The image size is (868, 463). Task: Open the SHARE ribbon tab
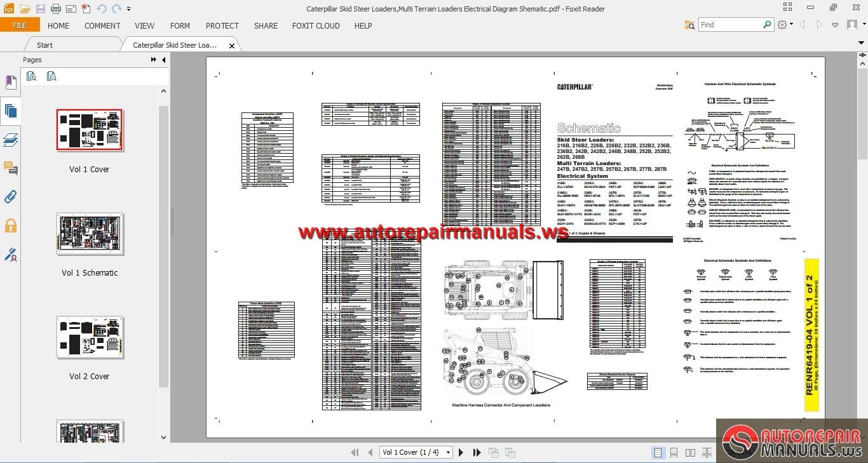coord(266,26)
